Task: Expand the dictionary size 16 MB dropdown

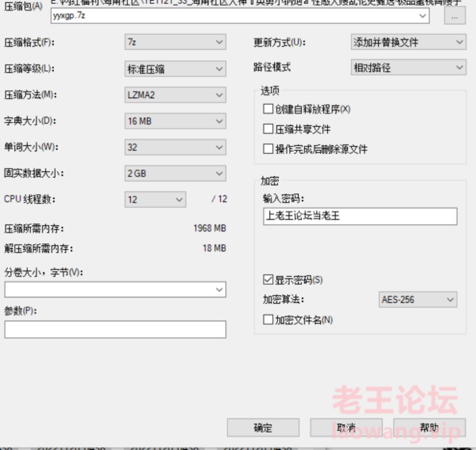Action: tap(175, 121)
